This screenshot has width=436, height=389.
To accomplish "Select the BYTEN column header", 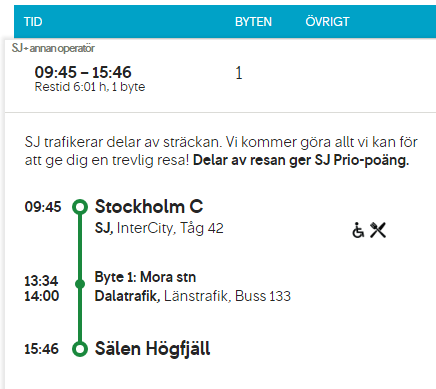I will click(x=253, y=22).
